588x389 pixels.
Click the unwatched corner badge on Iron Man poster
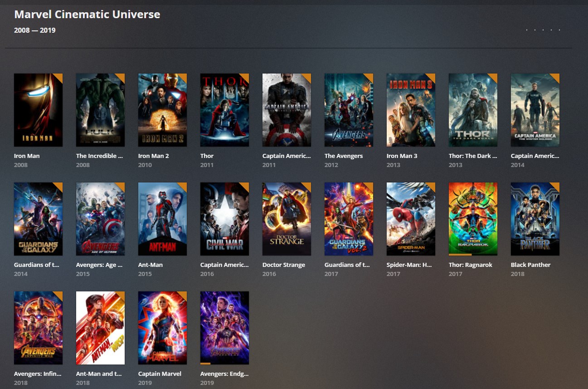point(59,77)
